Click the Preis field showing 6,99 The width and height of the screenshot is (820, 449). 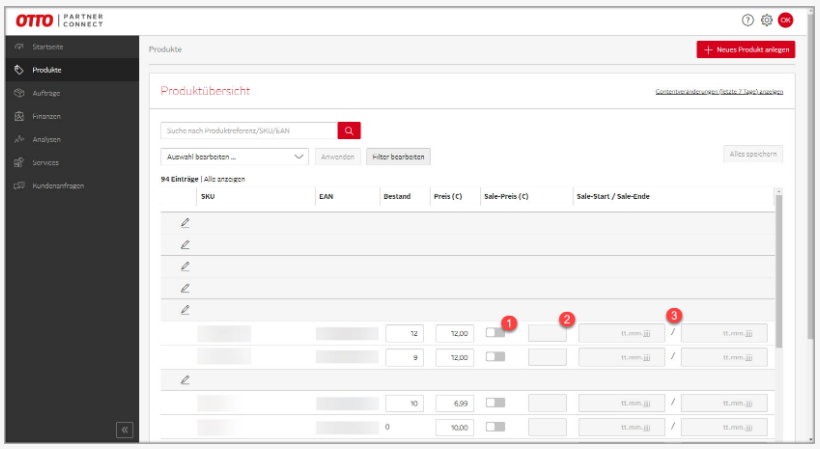(x=454, y=404)
